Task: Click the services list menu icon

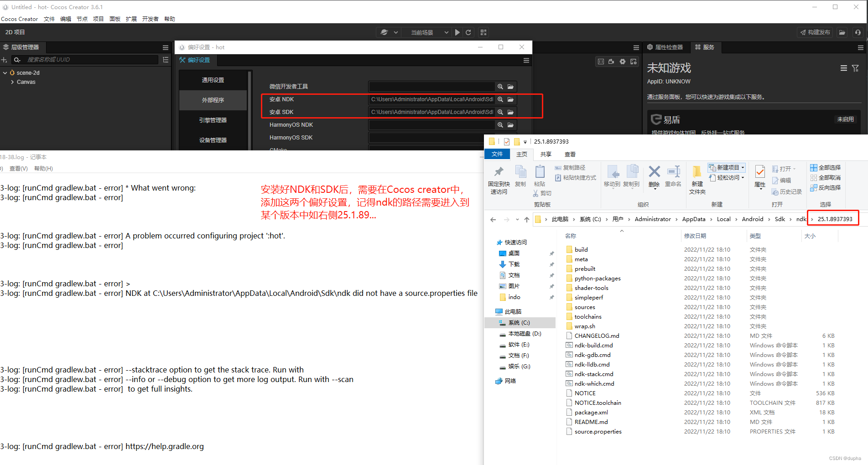Action: click(844, 68)
